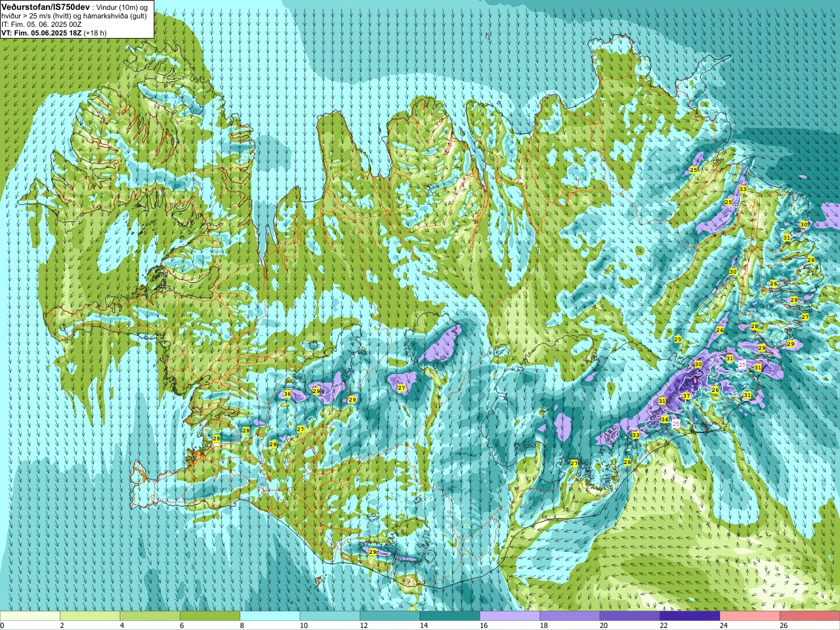Click the yellow gust label 34
Screen dimensions: 840x630
[x=664, y=419]
